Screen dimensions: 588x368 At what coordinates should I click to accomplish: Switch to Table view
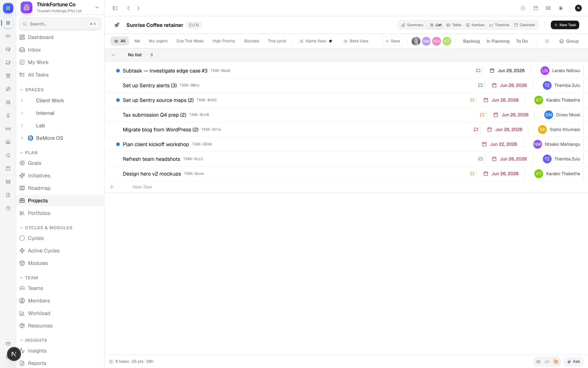[x=454, y=25]
